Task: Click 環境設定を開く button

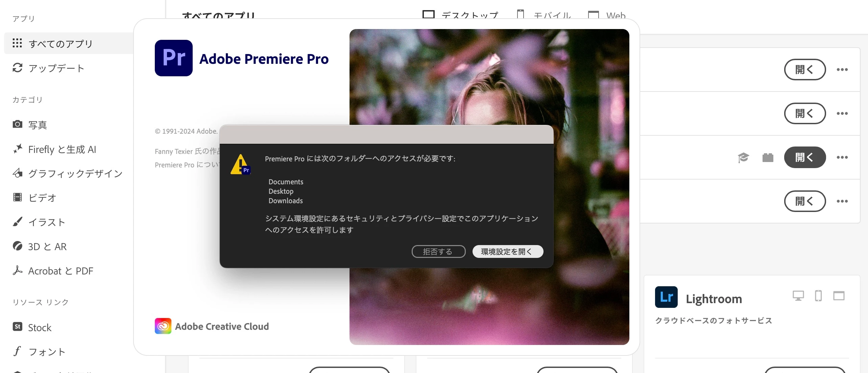Action: coord(507,251)
